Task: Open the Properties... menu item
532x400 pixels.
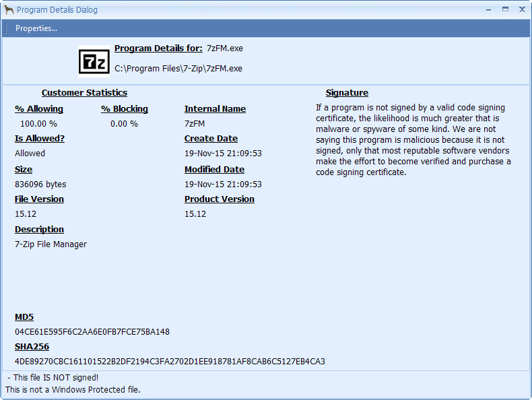Action: tap(36, 28)
